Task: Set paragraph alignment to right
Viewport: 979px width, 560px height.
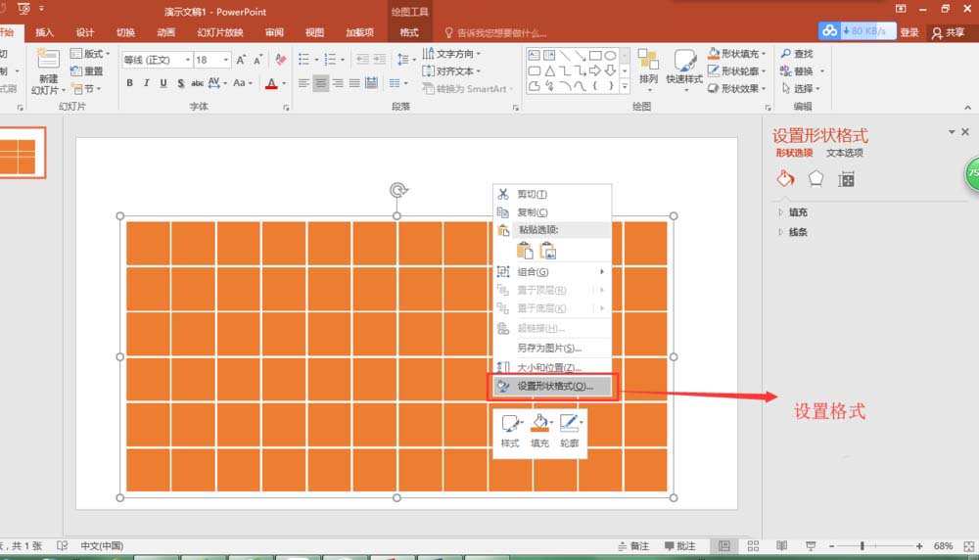Action: tap(338, 83)
